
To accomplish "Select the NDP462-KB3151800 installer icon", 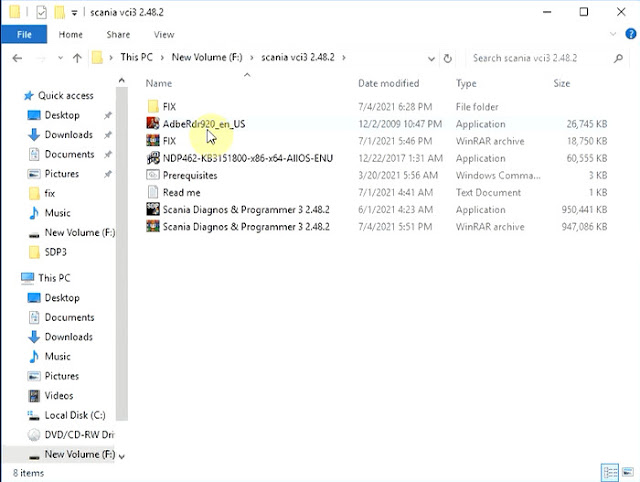I will (153, 158).
